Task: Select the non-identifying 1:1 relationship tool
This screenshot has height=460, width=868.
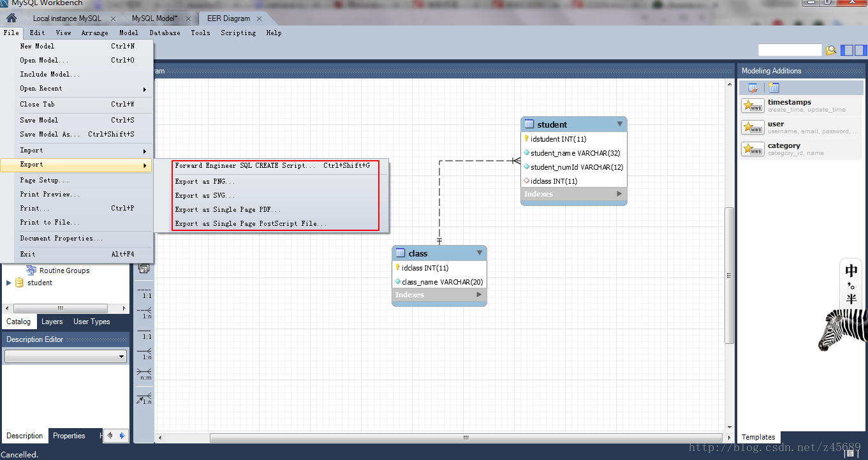Action: pyautogui.click(x=144, y=293)
